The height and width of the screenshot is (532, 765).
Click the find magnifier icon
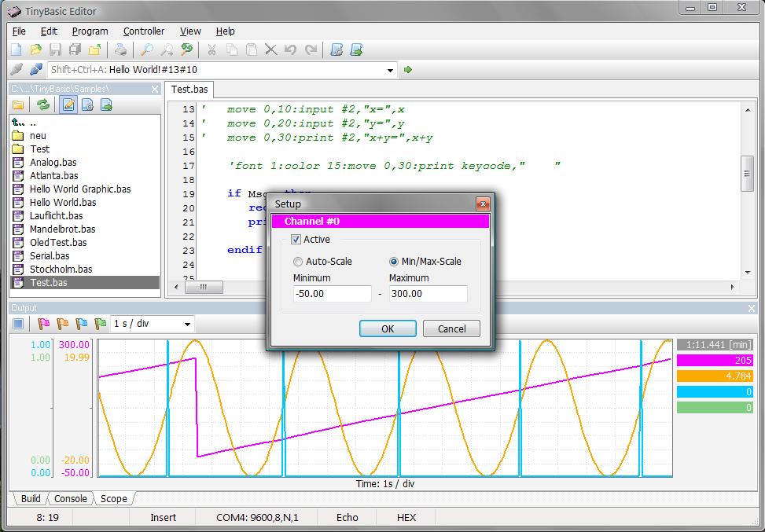click(x=147, y=50)
